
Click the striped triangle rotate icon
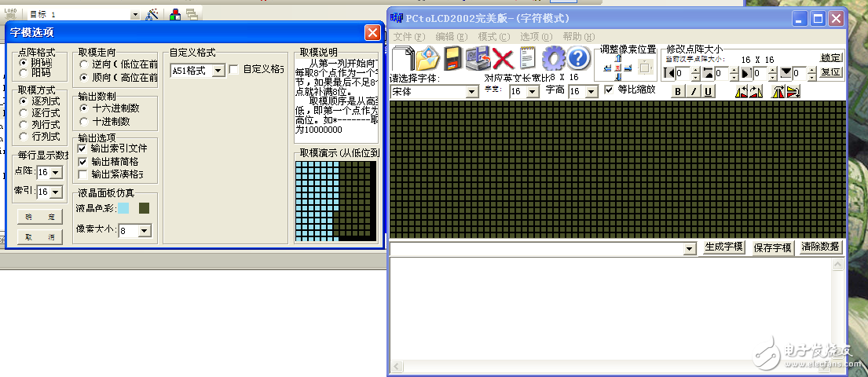(x=793, y=92)
